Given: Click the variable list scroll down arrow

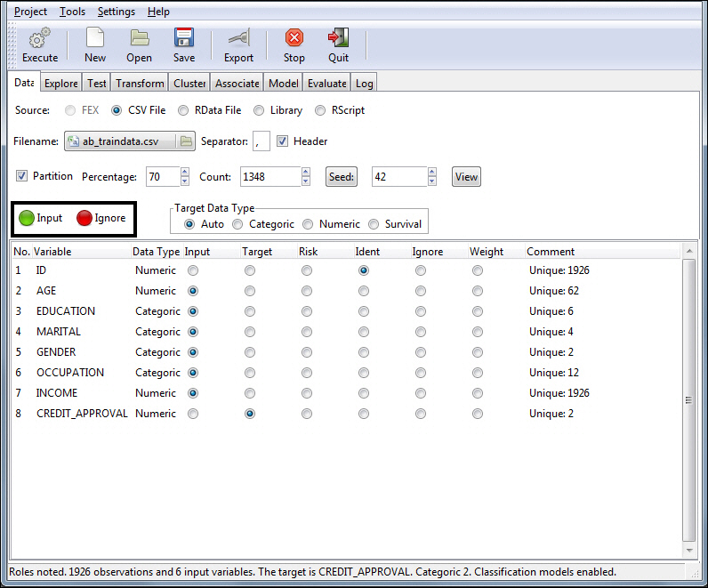Looking at the screenshot, I should [x=689, y=551].
